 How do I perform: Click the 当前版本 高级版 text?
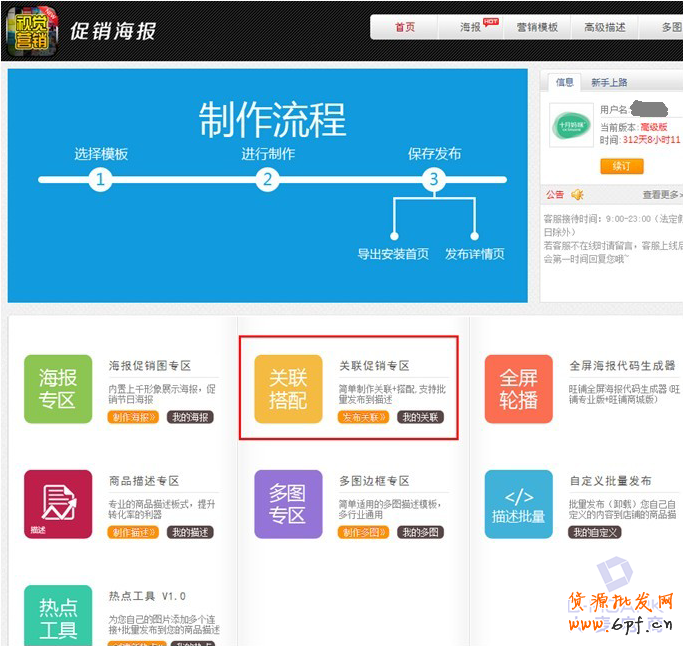click(634, 127)
